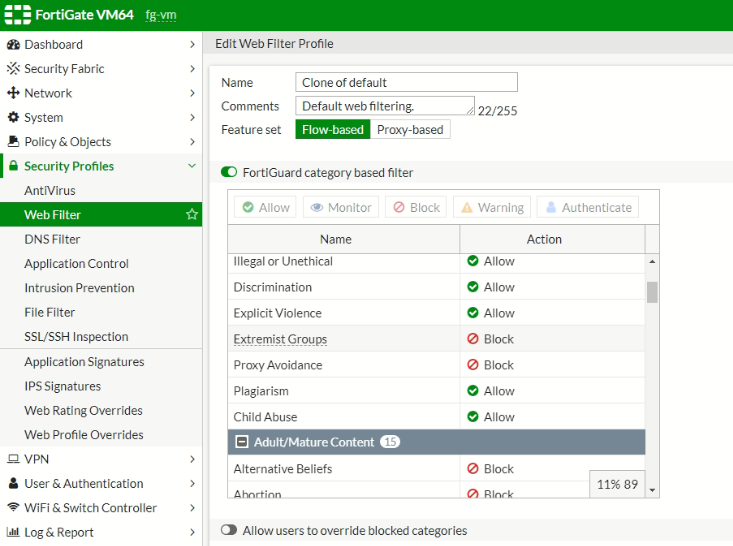Image resolution: width=733 pixels, height=546 pixels.
Task: Click the scrollbar down arrow
Action: [652, 490]
